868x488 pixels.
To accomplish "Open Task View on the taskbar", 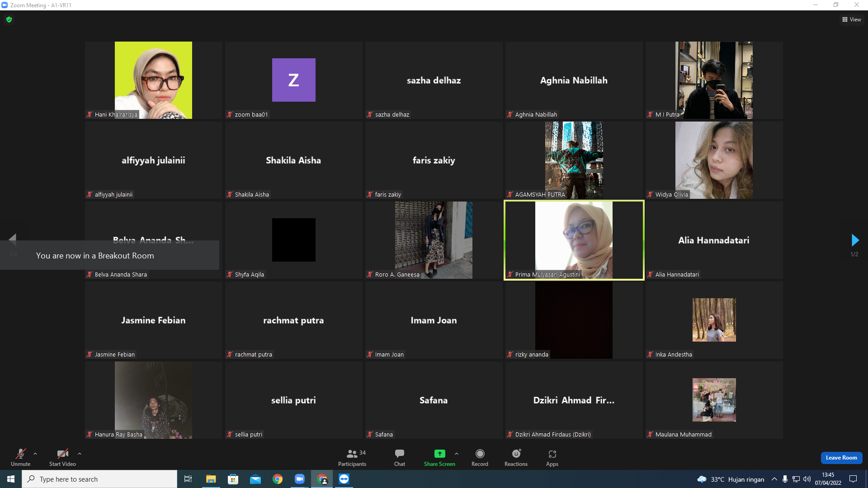I will coord(188,479).
